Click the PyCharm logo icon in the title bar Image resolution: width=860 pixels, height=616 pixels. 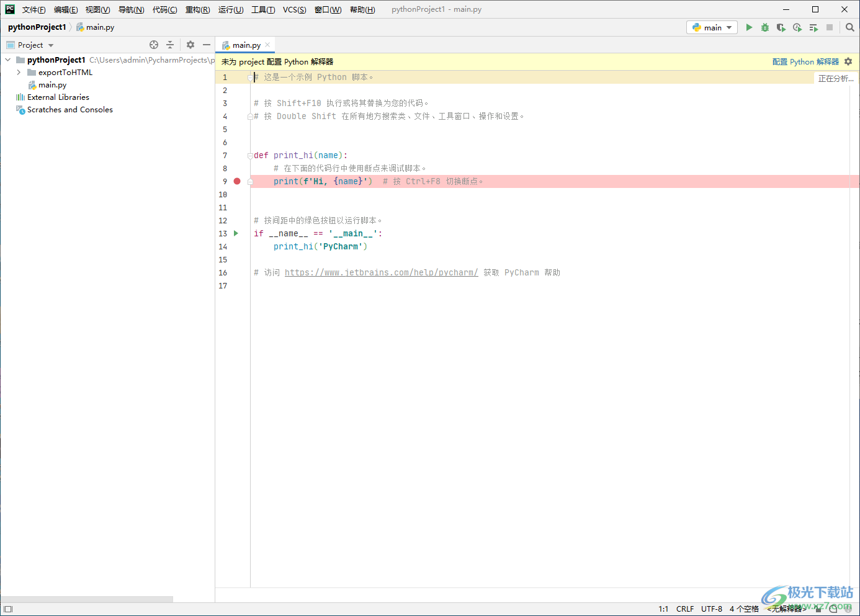[x=10, y=9]
